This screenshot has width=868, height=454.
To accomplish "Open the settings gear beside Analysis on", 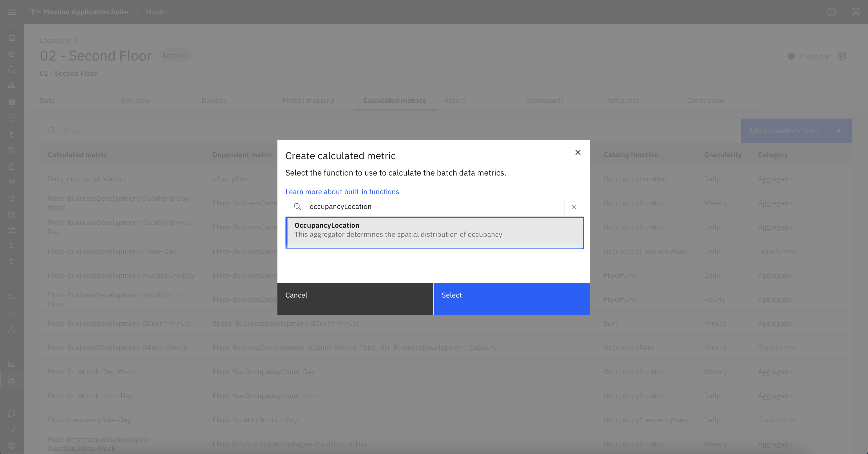I will click(842, 56).
